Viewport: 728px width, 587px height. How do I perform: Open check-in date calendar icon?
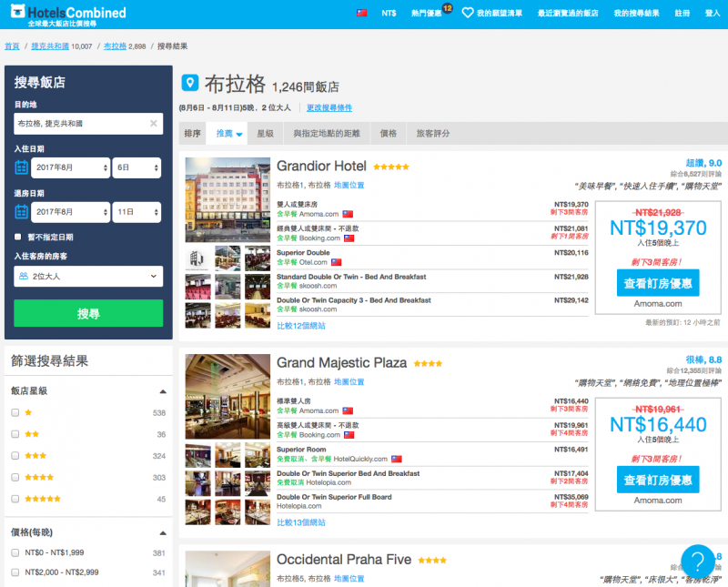21,167
